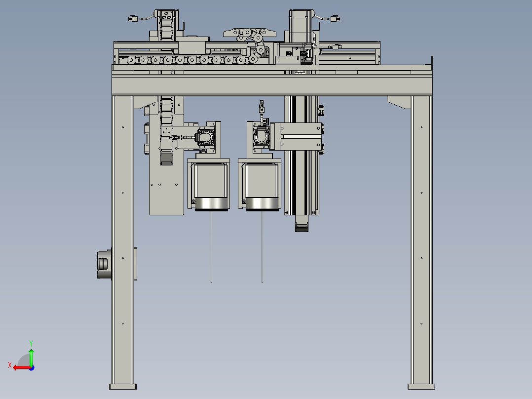
Task: Select the top-right cable connector plug
Action: pos(335,19)
